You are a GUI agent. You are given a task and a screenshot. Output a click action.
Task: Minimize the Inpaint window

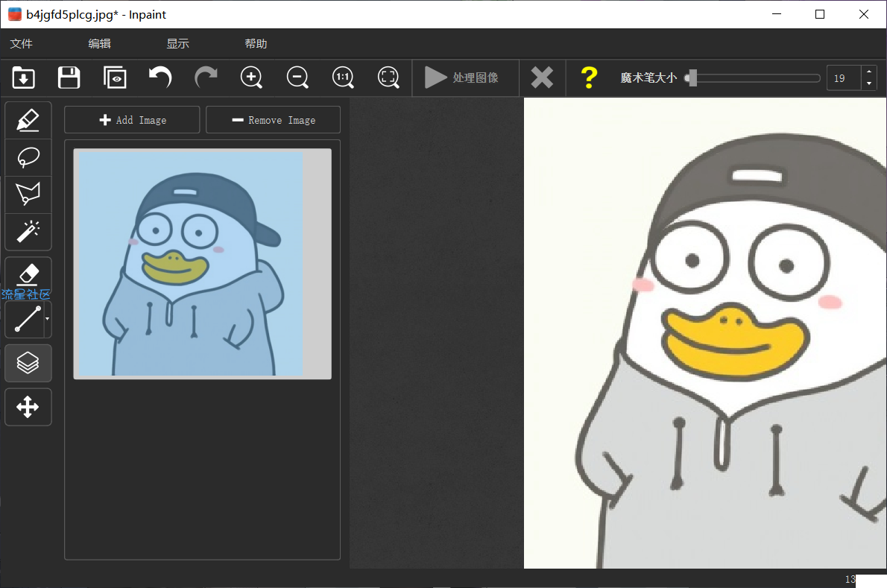tap(777, 14)
